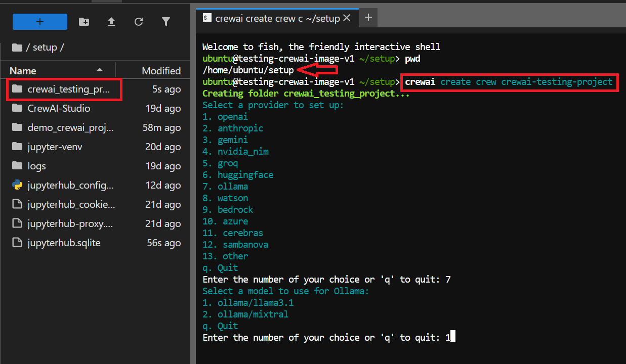Refresh the file browser list
626x364 pixels.
139,22
